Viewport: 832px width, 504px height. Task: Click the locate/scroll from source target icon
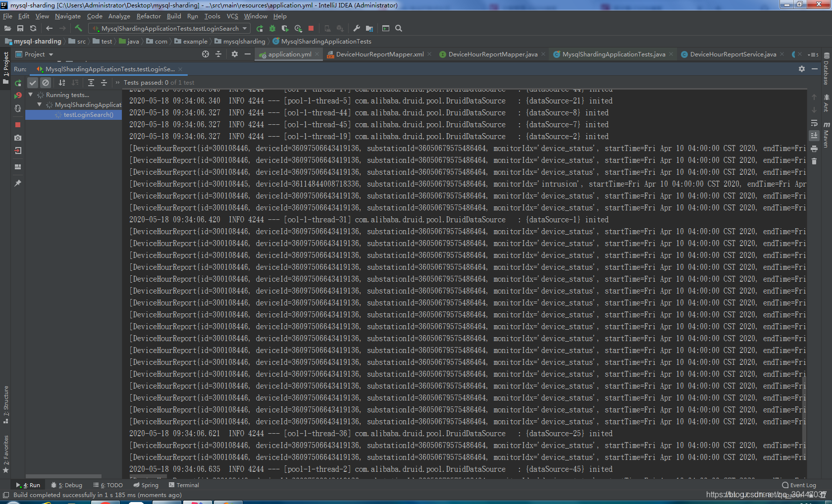click(x=206, y=54)
